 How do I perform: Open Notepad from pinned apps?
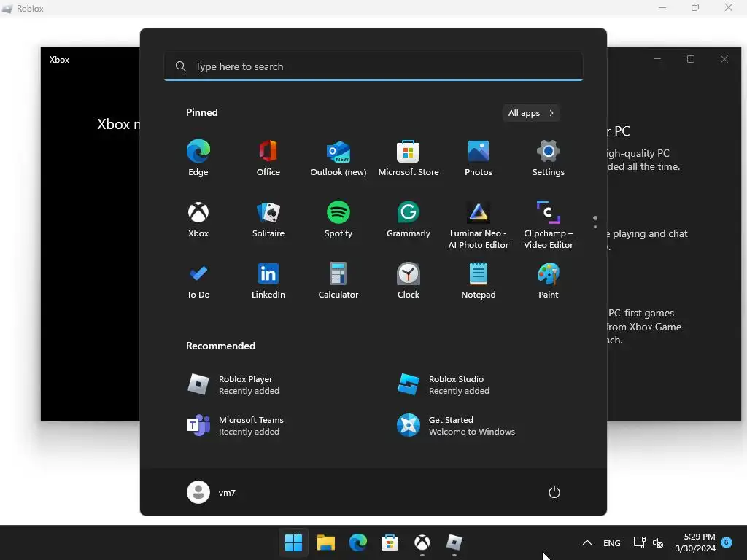(479, 281)
